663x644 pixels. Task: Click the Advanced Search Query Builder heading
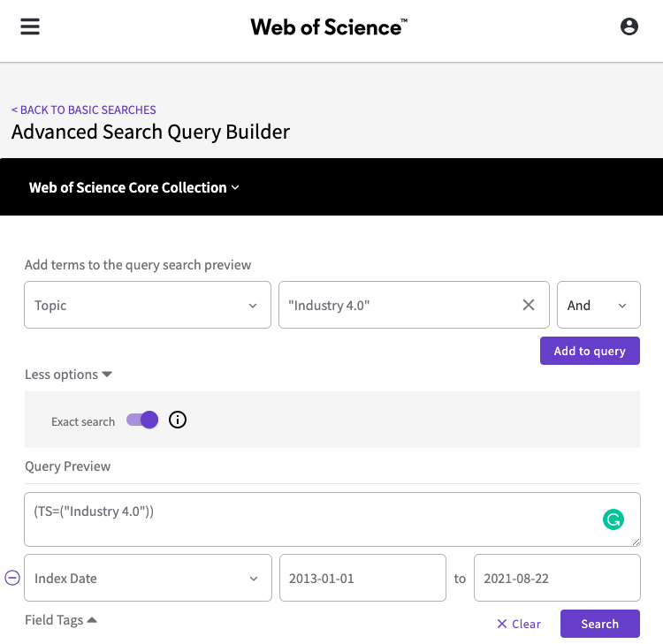click(x=150, y=132)
